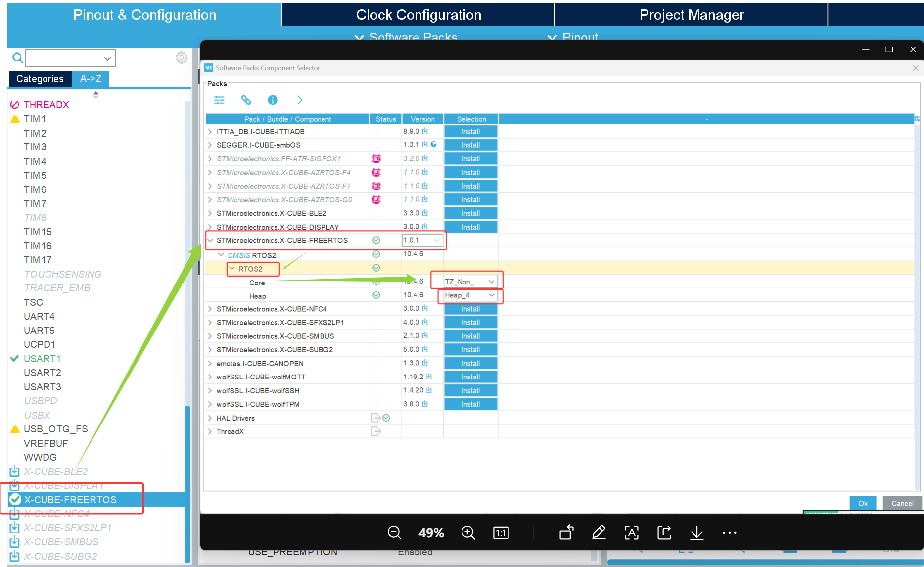
Task: Select TIM1 in the peripheral list
Action: click(x=35, y=119)
